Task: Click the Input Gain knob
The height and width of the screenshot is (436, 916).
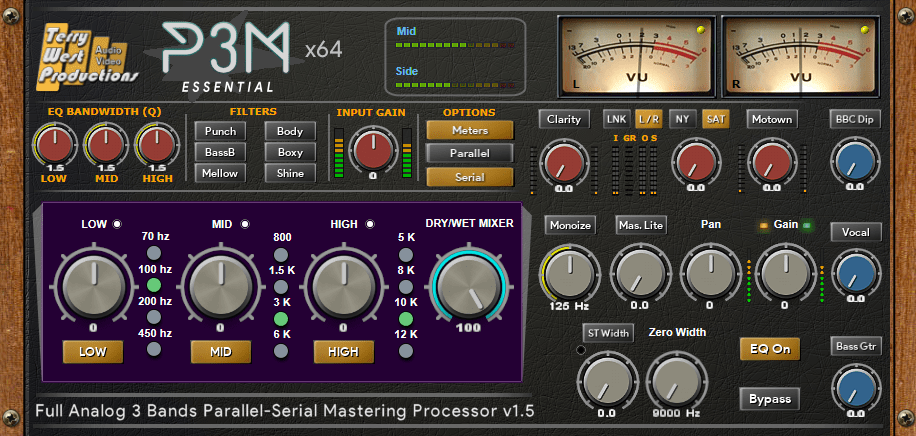Action: [373, 150]
